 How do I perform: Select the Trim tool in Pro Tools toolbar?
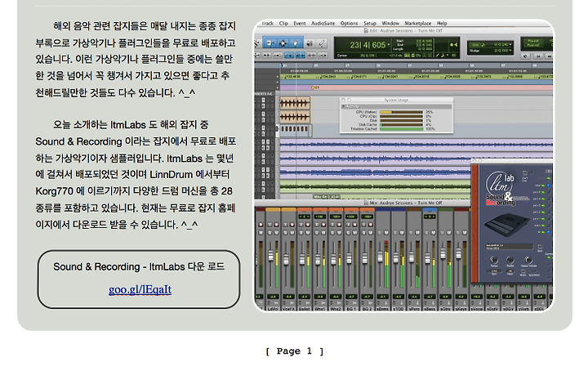[269, 42]
